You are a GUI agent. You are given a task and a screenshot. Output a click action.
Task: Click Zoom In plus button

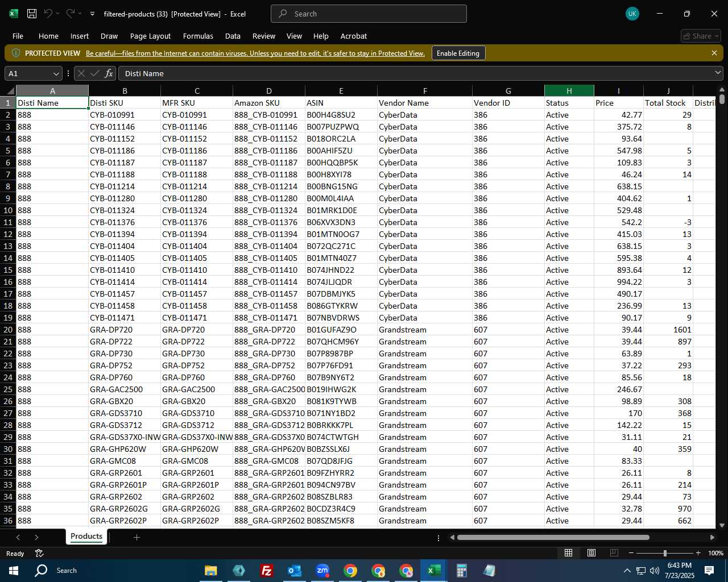(698, 553)
